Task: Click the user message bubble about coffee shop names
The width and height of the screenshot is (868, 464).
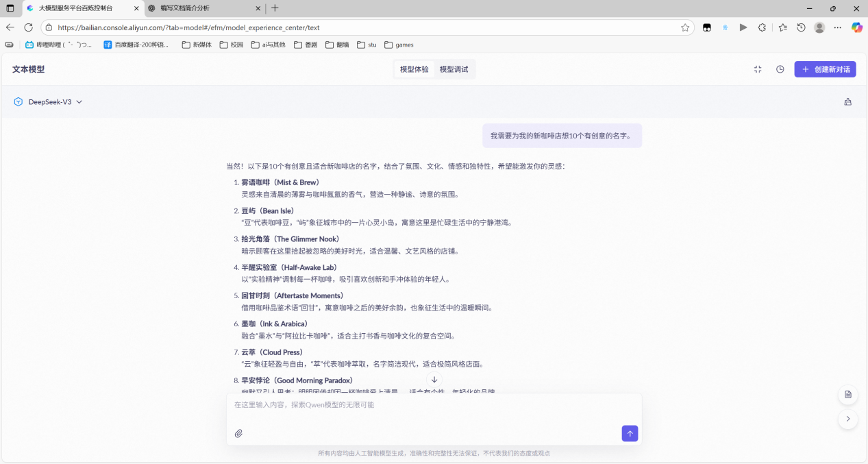Action: 562,136
